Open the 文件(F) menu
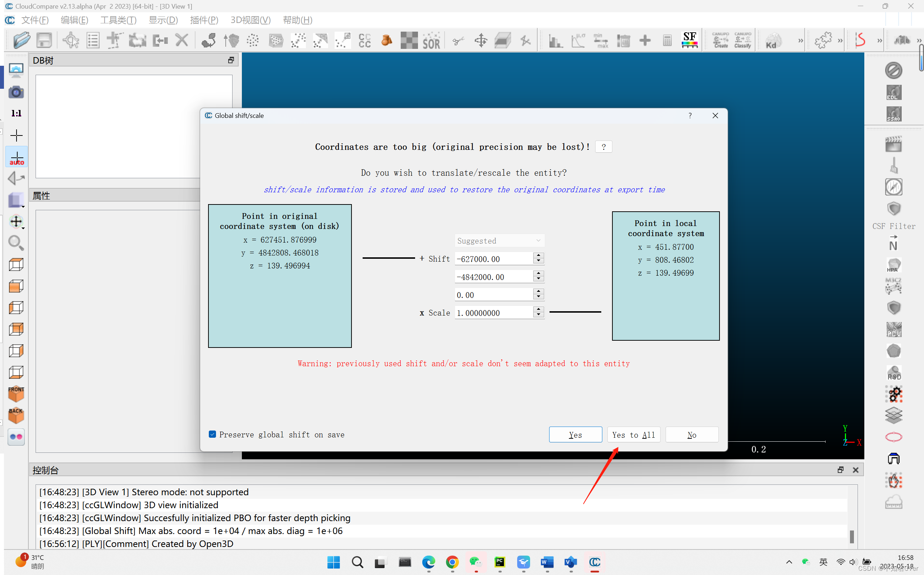This screenshot has height=575, width=924. coord(35,20)
